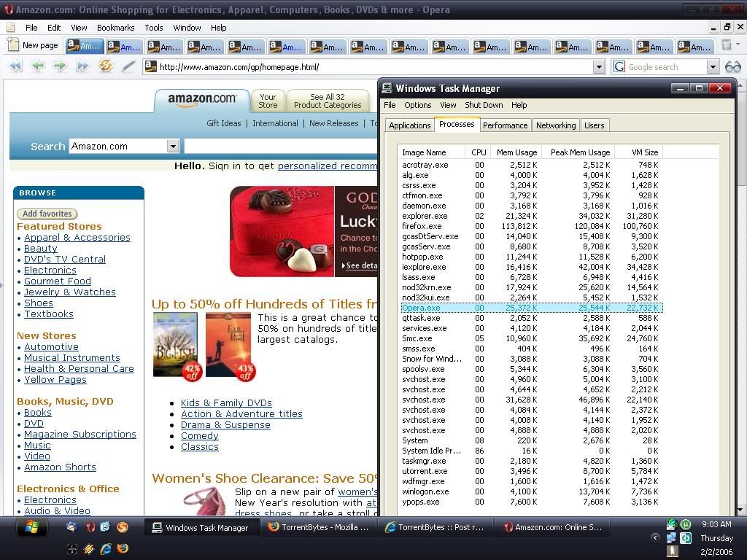Go back with the green arrow
The image size is (747, 560).
click(x=38, y=66)
